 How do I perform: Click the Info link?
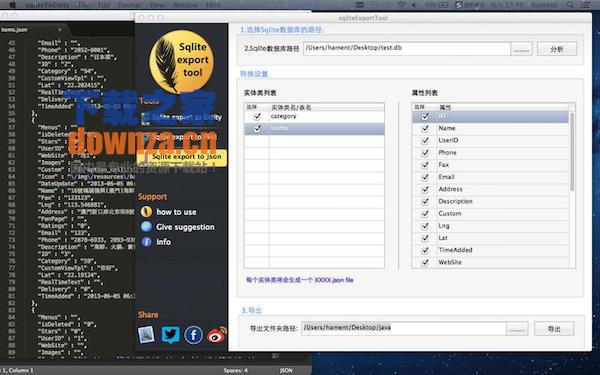point(163,242)
